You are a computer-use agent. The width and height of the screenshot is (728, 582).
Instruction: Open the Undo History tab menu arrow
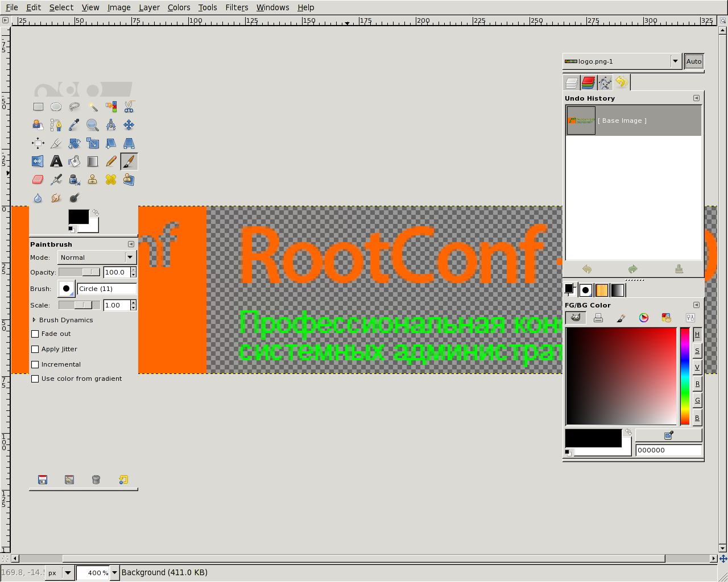pos(696,98)
